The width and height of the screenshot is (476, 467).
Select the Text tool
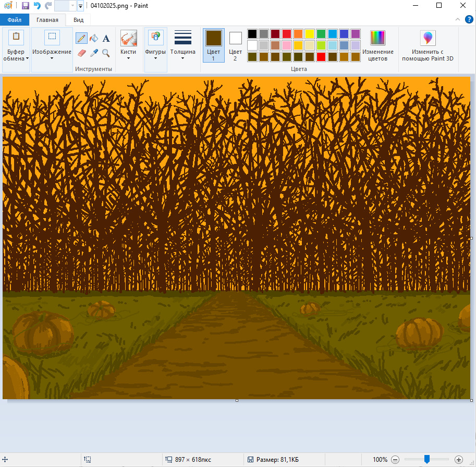(106, 38)
